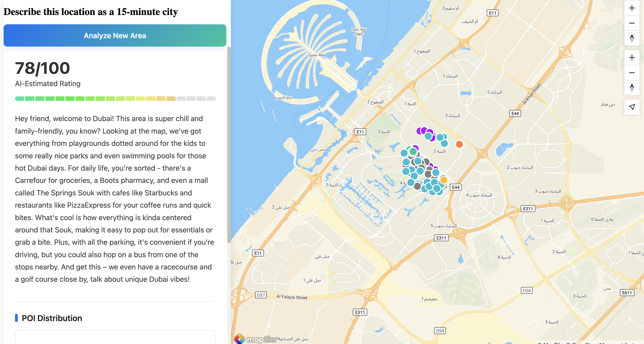The height and width of the screenshot is (344, 644).
Task: Click the Al Khail Road map label
Action: pyautogui.click(x=532, y=94)
